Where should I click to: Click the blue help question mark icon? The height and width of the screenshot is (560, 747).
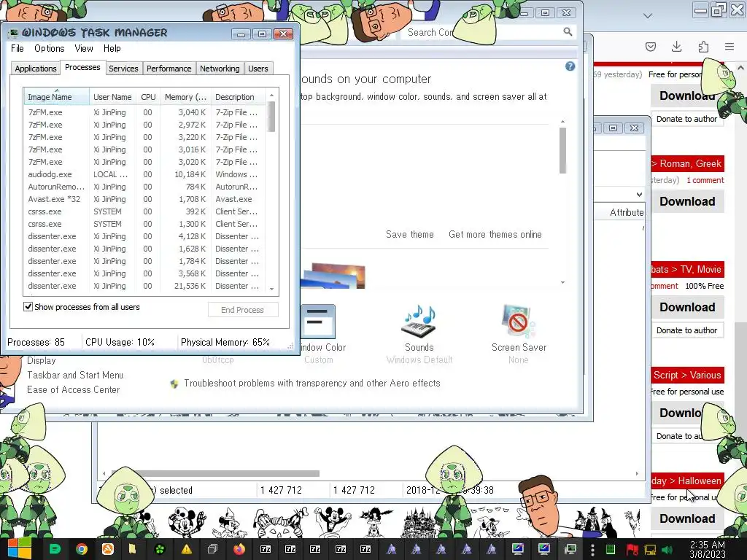570,66
